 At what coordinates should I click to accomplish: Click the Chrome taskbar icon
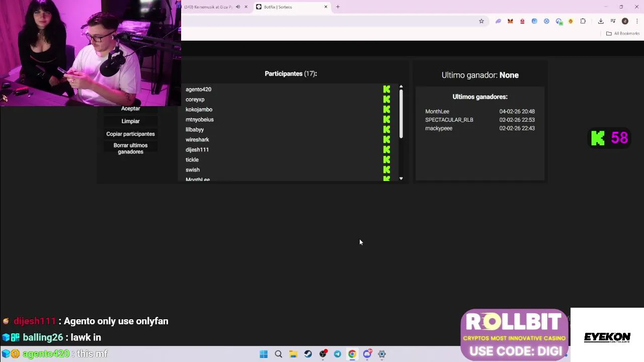coord(352,354)
